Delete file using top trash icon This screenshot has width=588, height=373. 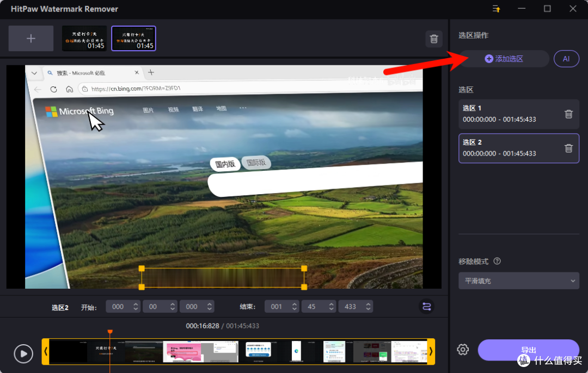434,39
